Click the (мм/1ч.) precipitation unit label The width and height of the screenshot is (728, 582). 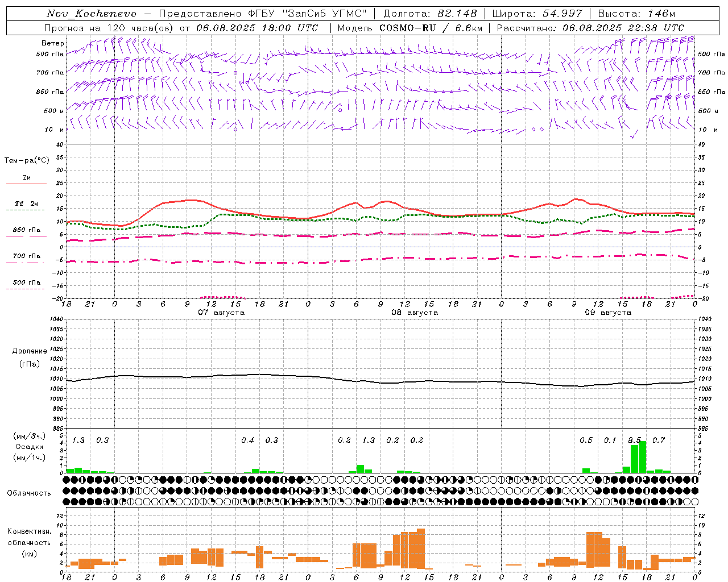pos(30,458)
